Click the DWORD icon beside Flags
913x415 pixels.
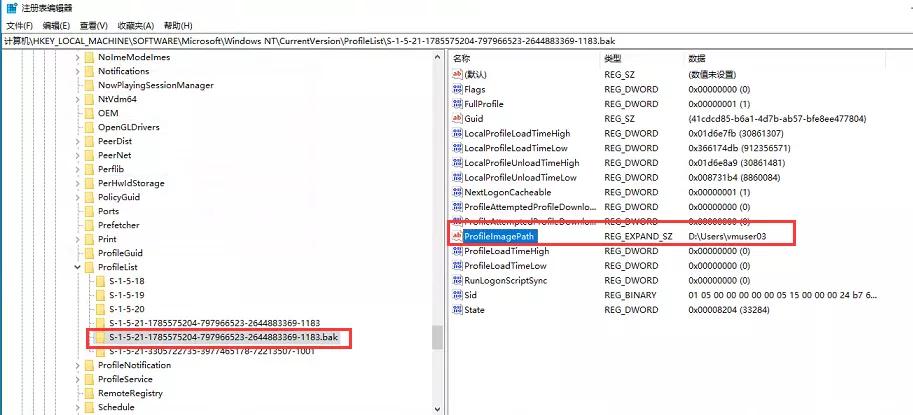457,89
